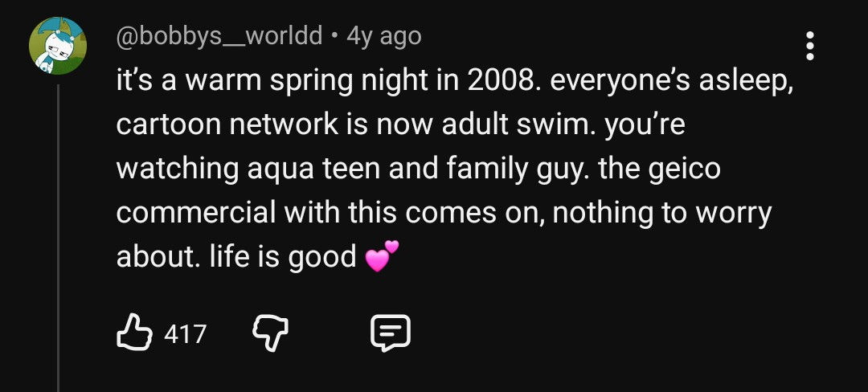Like the comment with thumbs-up icon
The height and width of the screenshot is (392, 868).
point(135,333)
